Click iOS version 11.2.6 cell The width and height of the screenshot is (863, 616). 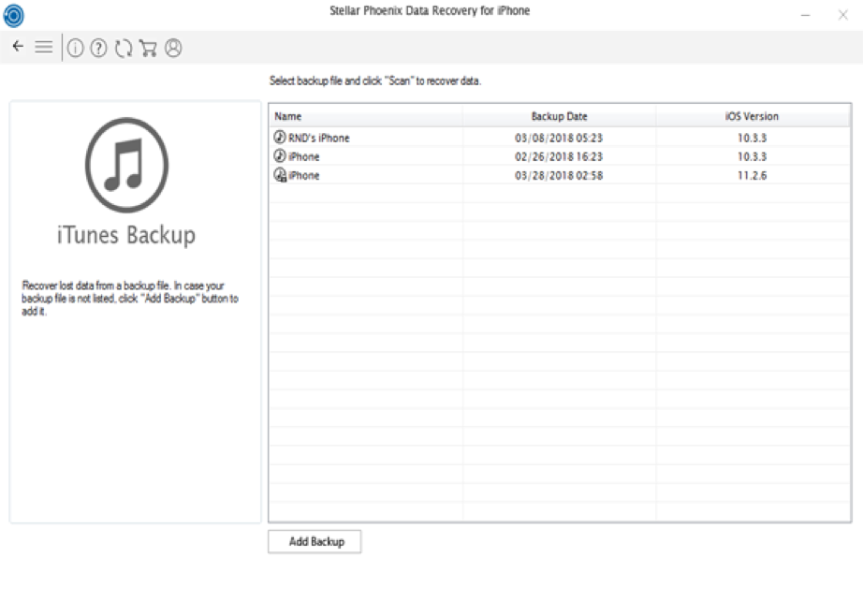(x=752, y=175)
